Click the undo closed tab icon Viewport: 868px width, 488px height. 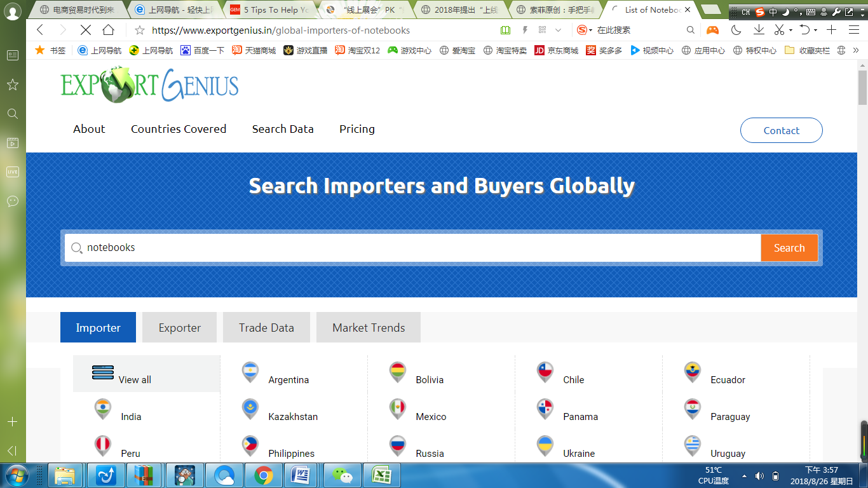pos(804,30)
